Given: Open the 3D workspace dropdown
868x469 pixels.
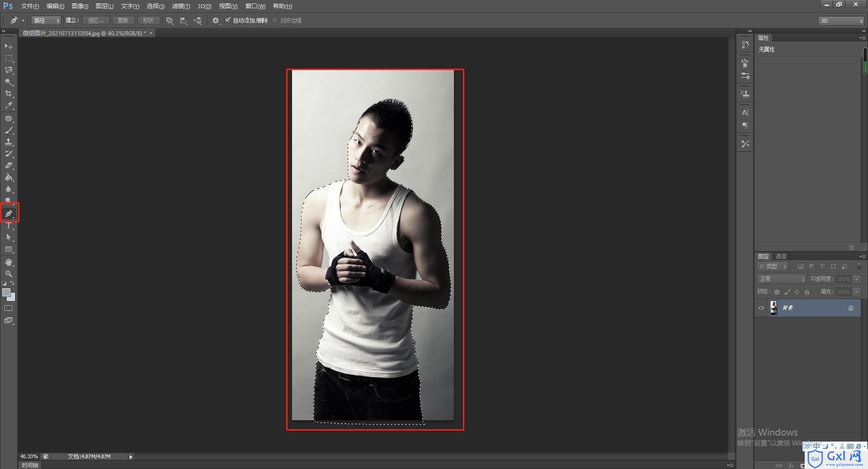Looking at the screenshot, I should point(841,21).
